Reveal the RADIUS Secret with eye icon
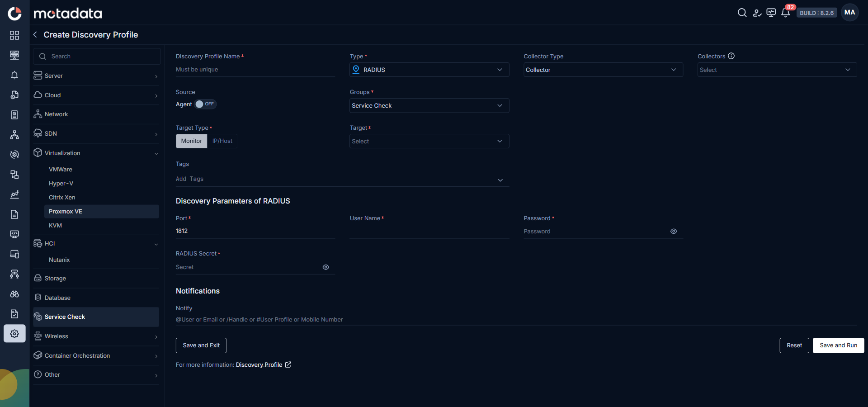868x407 pixels. (325, 267)
